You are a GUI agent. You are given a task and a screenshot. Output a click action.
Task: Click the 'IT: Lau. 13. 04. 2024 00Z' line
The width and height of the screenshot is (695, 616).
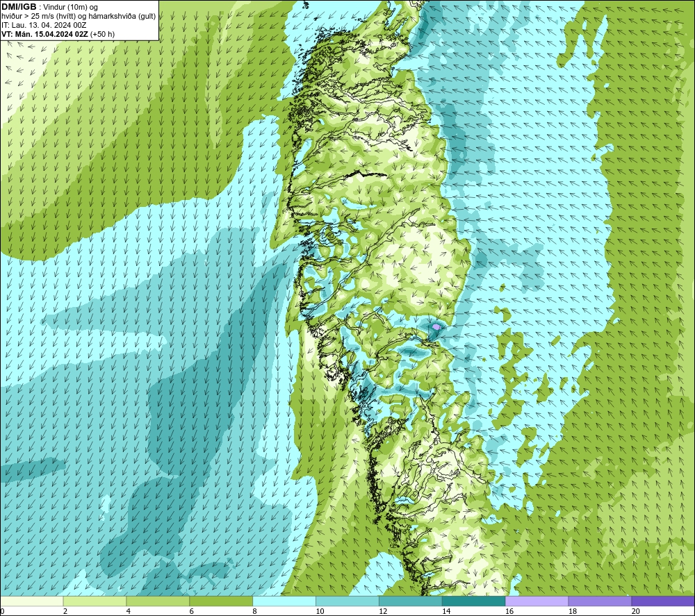(44, 25)
